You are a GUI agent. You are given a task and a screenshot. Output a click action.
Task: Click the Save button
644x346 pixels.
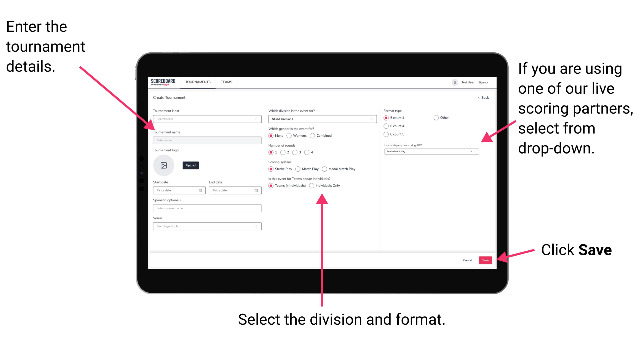pos(486,259)
